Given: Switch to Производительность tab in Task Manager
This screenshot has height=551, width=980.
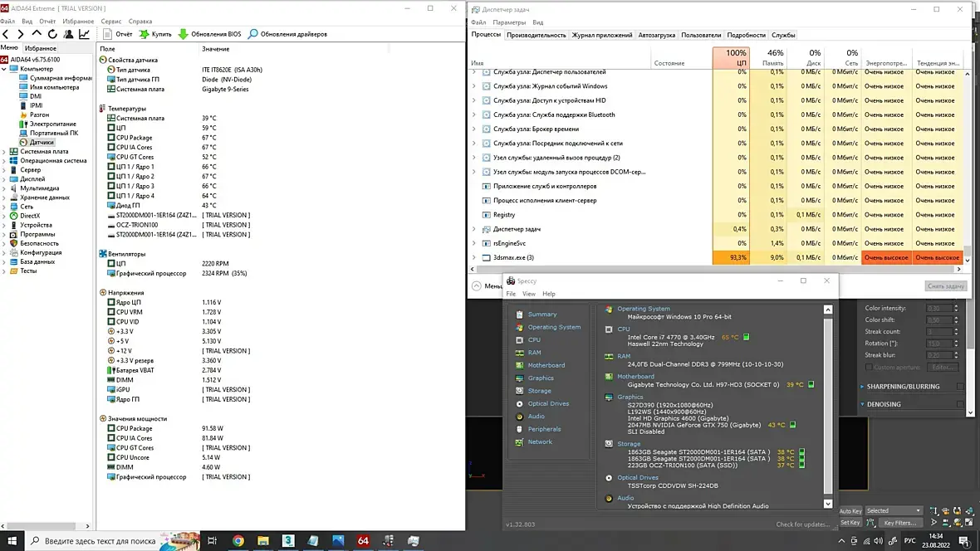Looking at the screenshot, I should click(x=537, y=35).
